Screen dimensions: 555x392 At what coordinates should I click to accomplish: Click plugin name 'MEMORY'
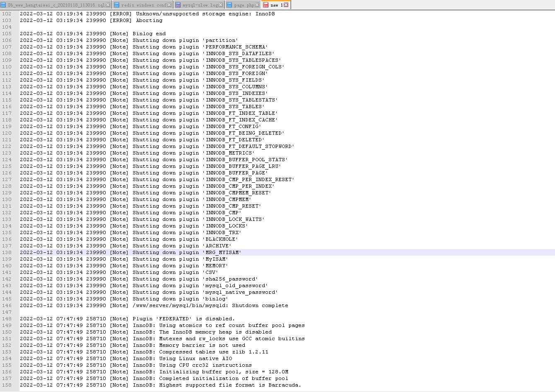click(x=215, y=266)
